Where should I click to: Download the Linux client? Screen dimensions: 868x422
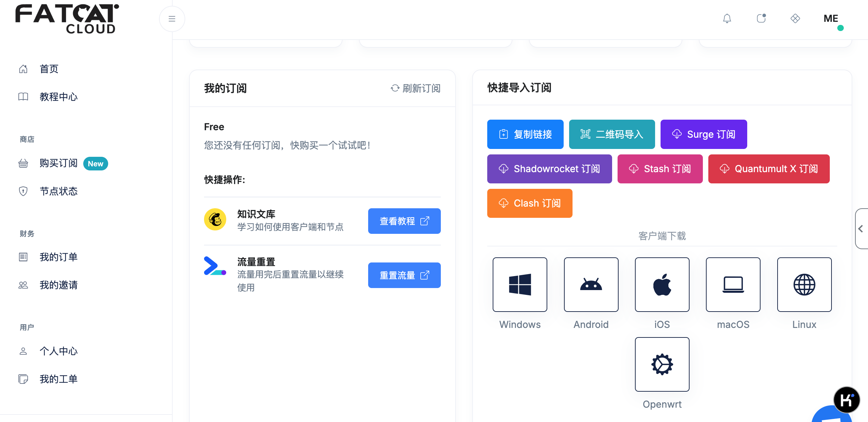click(x=805, y=285)
